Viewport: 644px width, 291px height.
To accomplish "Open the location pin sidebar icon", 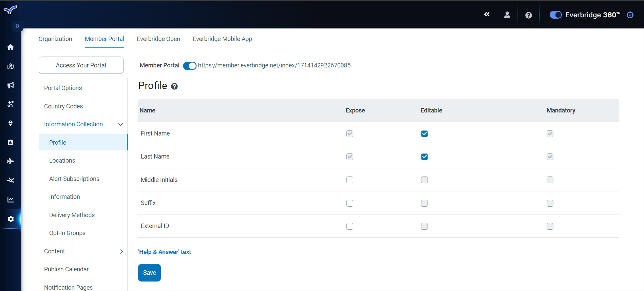I will (x=11, y=123).
